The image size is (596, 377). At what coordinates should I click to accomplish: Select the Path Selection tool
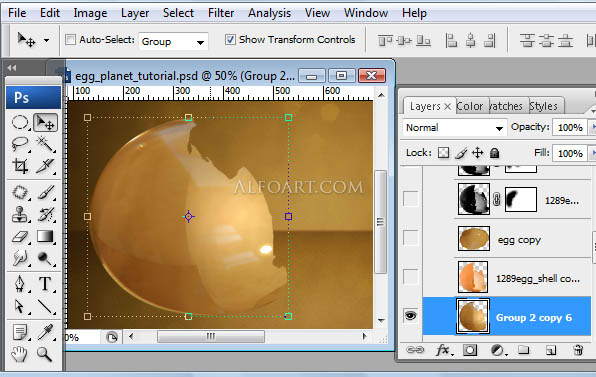(x=20, y=306)
